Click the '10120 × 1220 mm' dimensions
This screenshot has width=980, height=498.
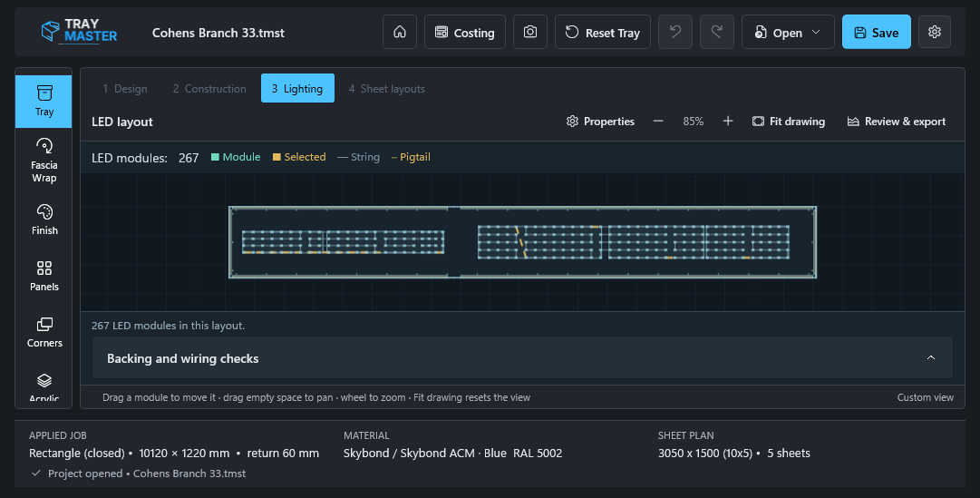click(x=184, y=453)
